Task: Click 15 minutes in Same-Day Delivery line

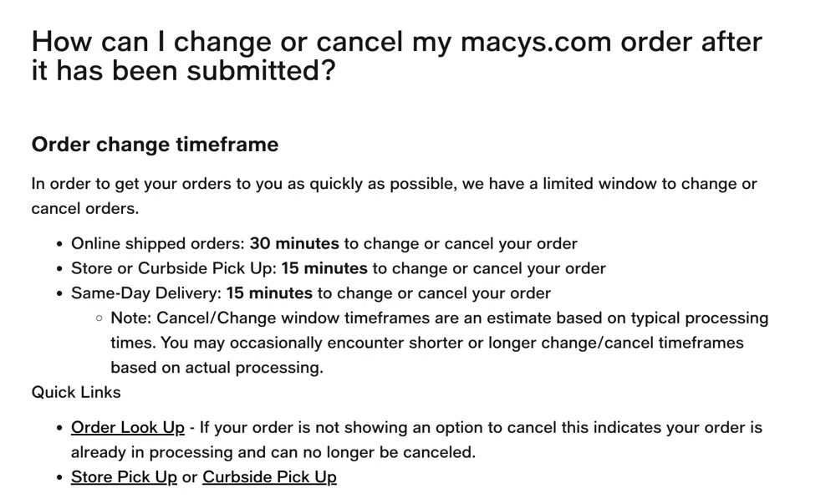Action: click(269, 293)
